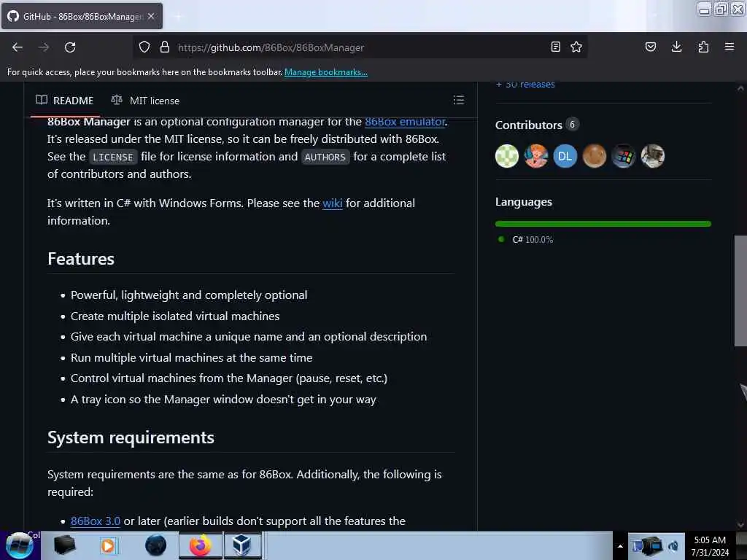Open a new browser tab
The width and height of the screenshot is (747, 560).
[178, 16]
